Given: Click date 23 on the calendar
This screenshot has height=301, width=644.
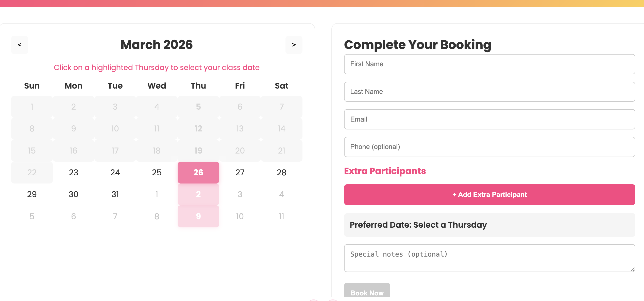Looking at the screenshot, I should pos(73,172).
